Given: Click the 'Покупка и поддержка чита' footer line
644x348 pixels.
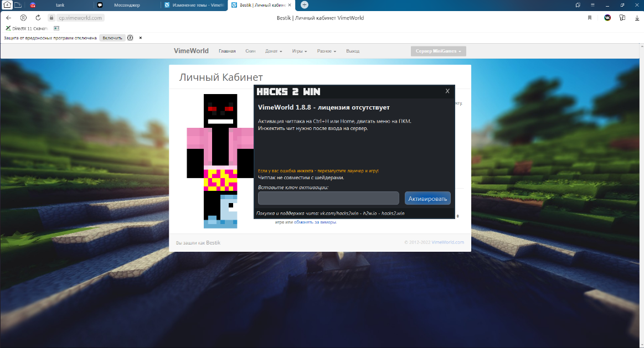Looking at the screenshot, I should [x=330, y=214].
